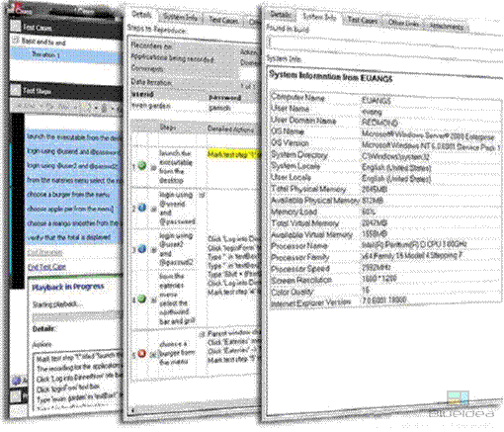Toggle the Basic end to end checkbox
504x432 pixels.
coord(15,41)
